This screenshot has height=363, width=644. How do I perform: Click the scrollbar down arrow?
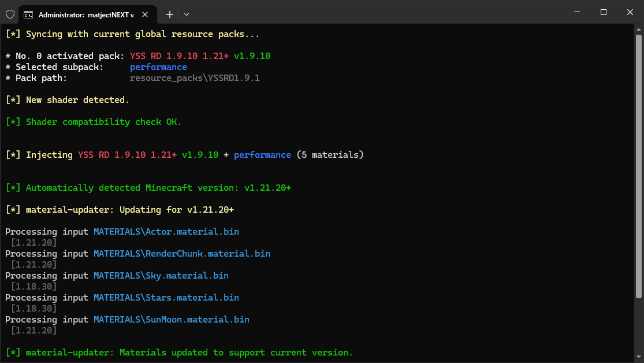coord(638,357)
